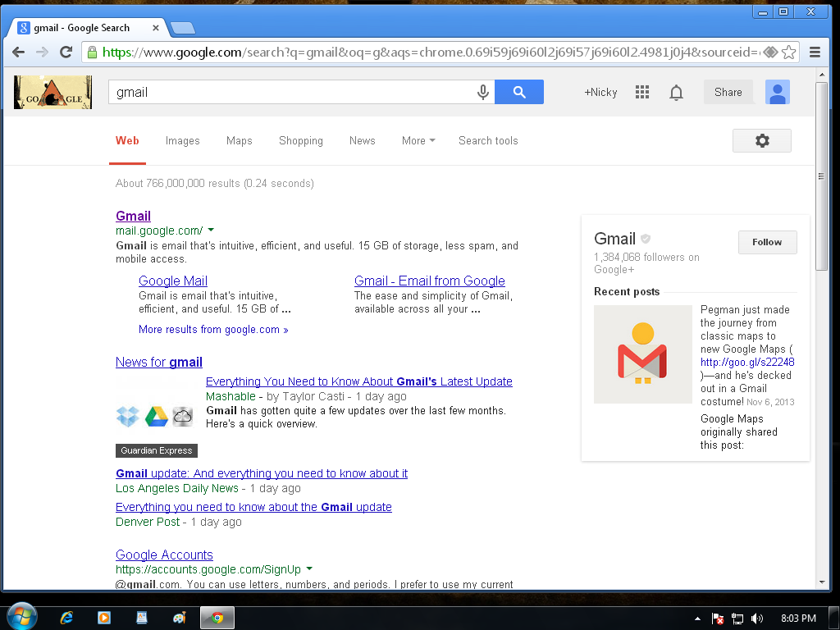Open the Google apps grid
Viewport: 840px width, 630px height.
[642, 93]
